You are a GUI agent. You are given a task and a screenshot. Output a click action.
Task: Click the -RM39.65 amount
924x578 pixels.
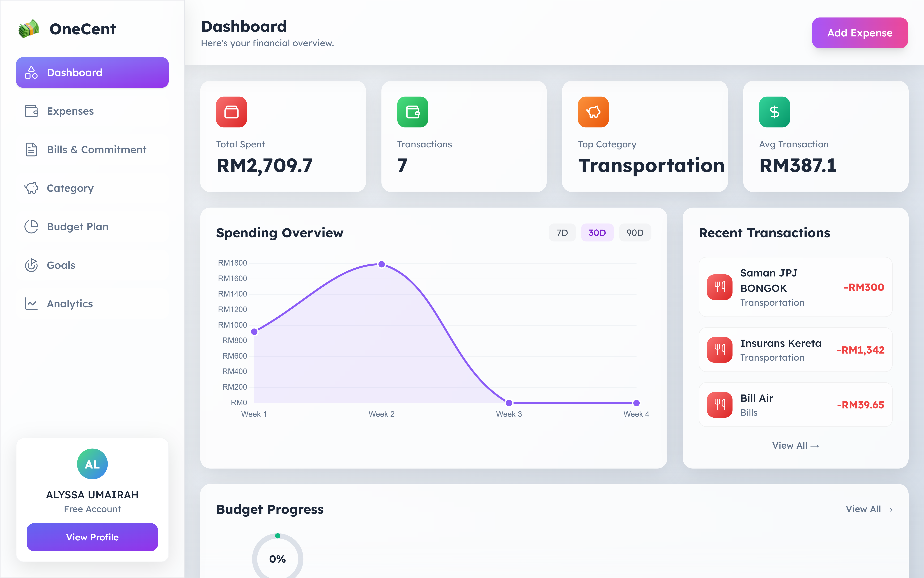coord(861,405)
